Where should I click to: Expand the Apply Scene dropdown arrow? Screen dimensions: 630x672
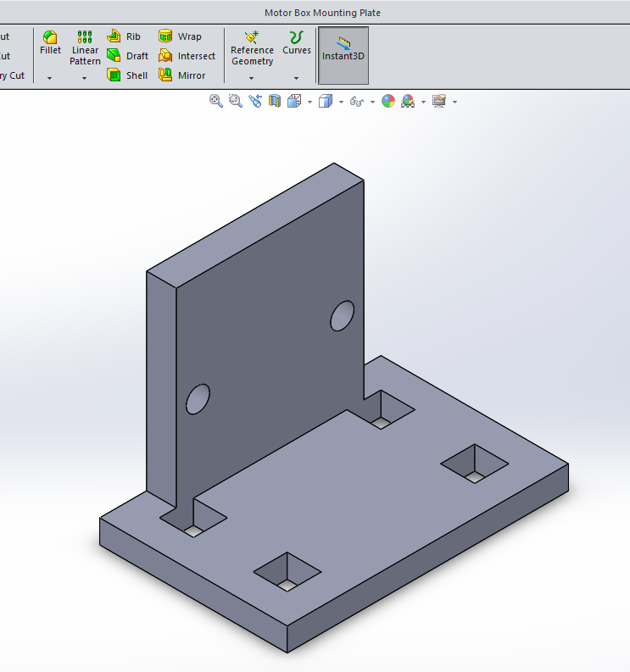[423, 102]
